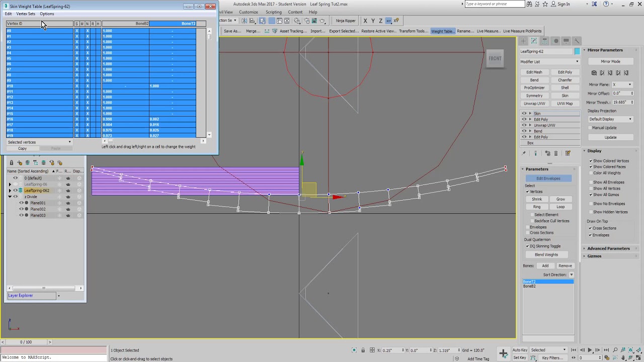Click Add bones button

tap(545, 266)
